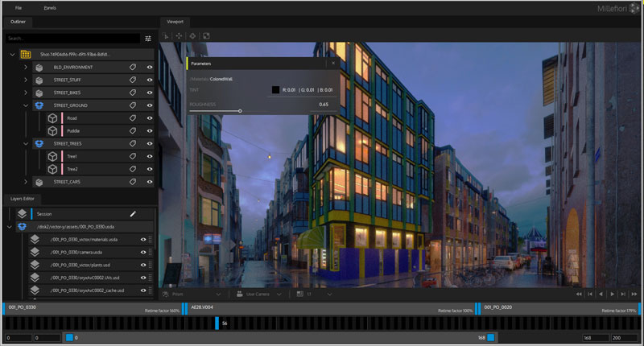644x346 pixels.
Task: Collapse the STREET_GROUND group
Action: [x=26, y=105]
